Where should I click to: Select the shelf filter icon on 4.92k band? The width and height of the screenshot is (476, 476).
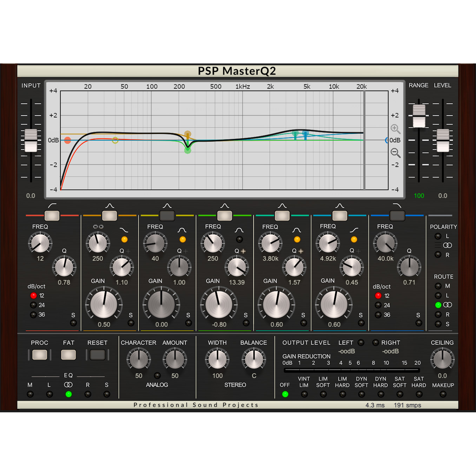[354, 230]
